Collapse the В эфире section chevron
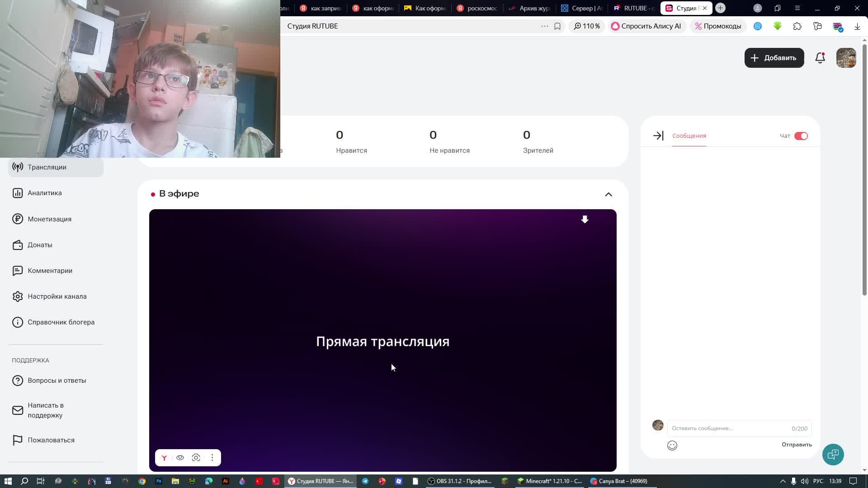This screenshot has width=868, height=488. pyautogui.click(x=609, y=194)
